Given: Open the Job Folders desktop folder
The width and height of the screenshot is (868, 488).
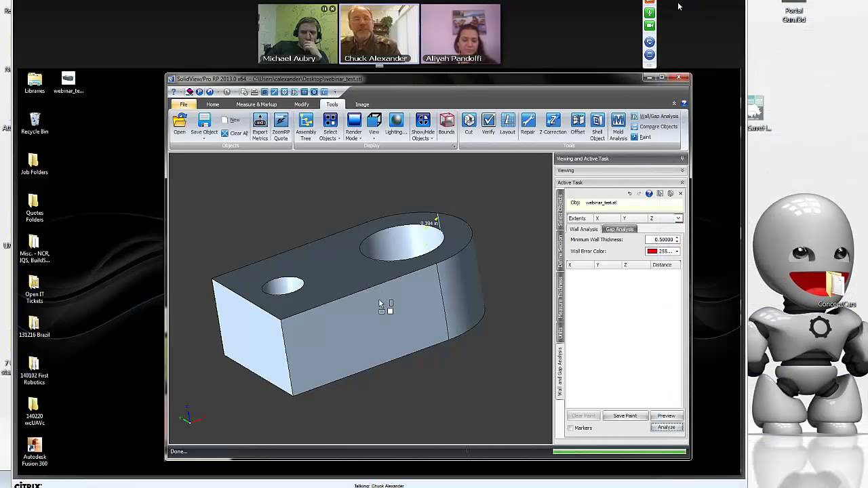Looking at the screenshot, I should [35, 164].
